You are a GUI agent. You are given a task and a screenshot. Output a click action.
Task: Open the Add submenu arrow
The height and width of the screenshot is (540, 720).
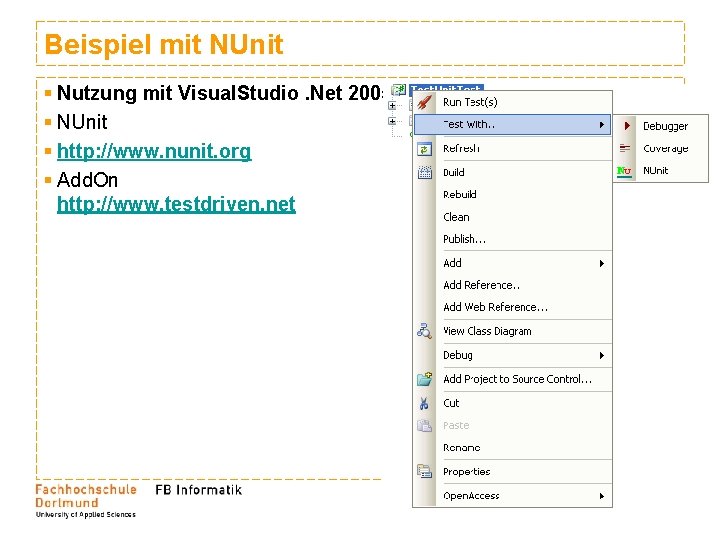pos(602,263)
